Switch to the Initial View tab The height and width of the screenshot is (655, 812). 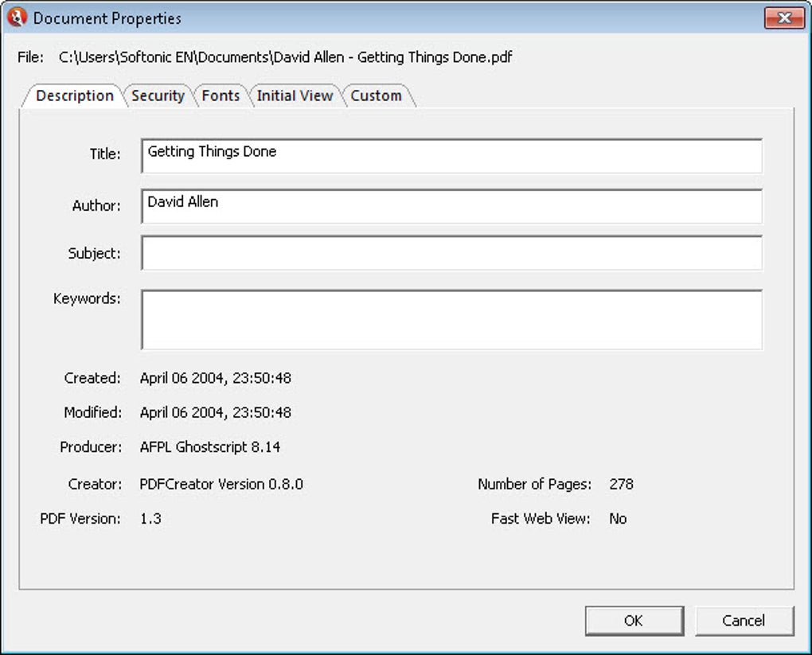pyautogui.click(x=295, y=96)
